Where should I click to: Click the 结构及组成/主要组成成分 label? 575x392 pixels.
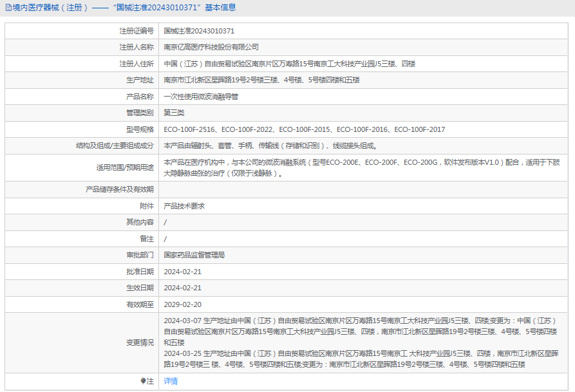pos(115,146)
